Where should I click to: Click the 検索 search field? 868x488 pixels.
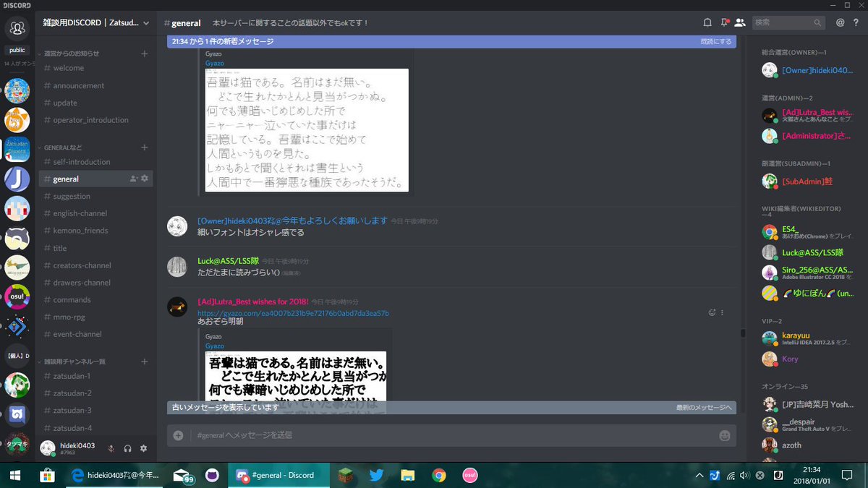coord(788,22)
